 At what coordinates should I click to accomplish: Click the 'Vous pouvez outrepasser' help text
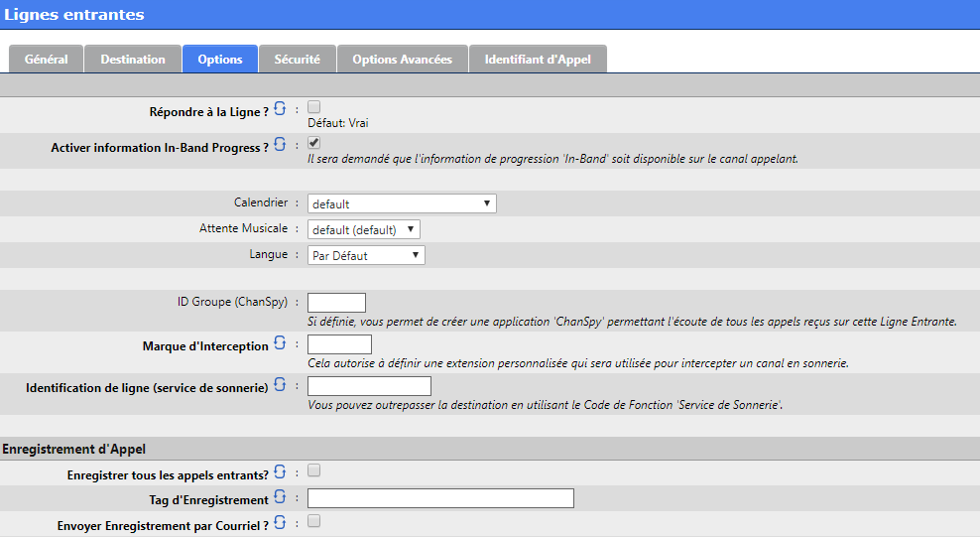tap(545, 404)
